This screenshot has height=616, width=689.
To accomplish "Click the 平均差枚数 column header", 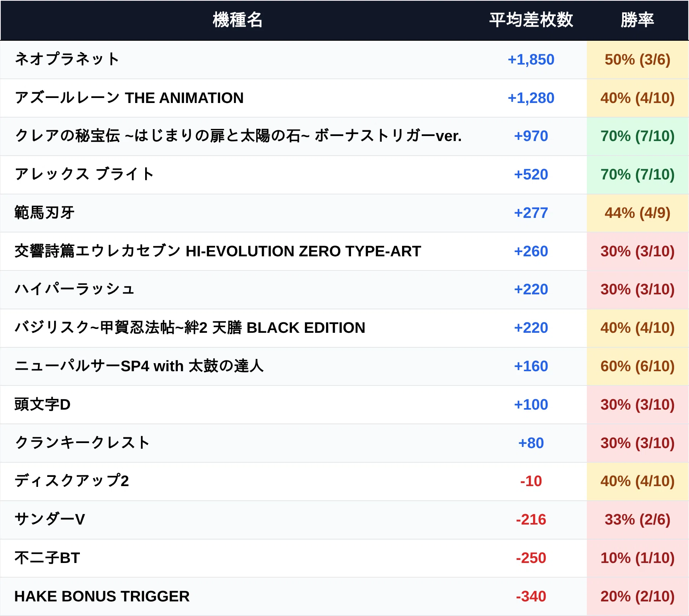I will 531,20.
